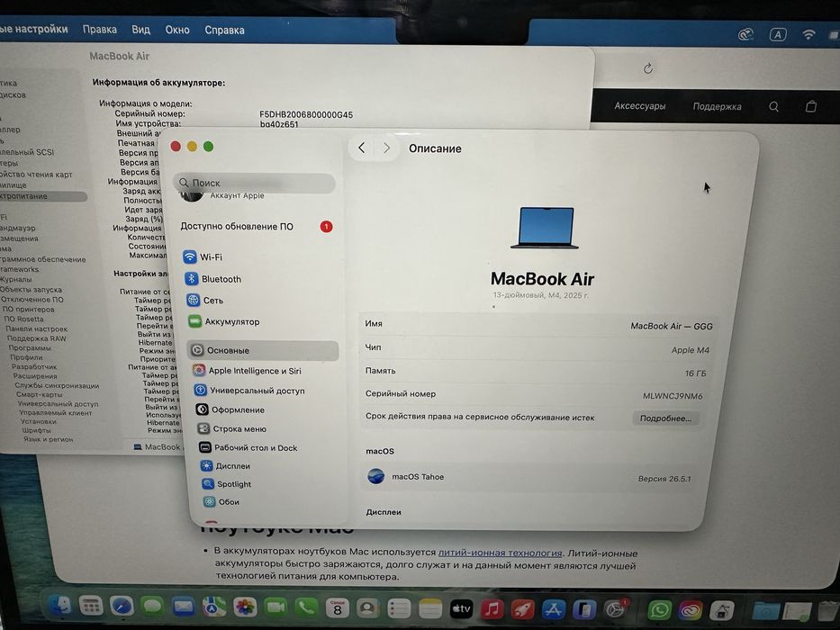Open WhatsApp from the Dock
Screen dimensions: 840x630
(659, 610)
